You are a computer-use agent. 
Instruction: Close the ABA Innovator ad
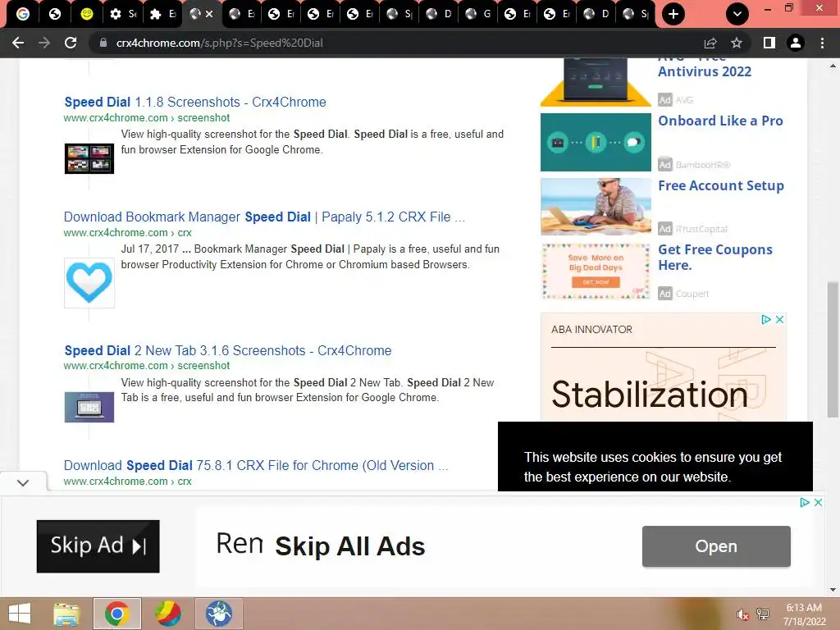click(780, 319)
